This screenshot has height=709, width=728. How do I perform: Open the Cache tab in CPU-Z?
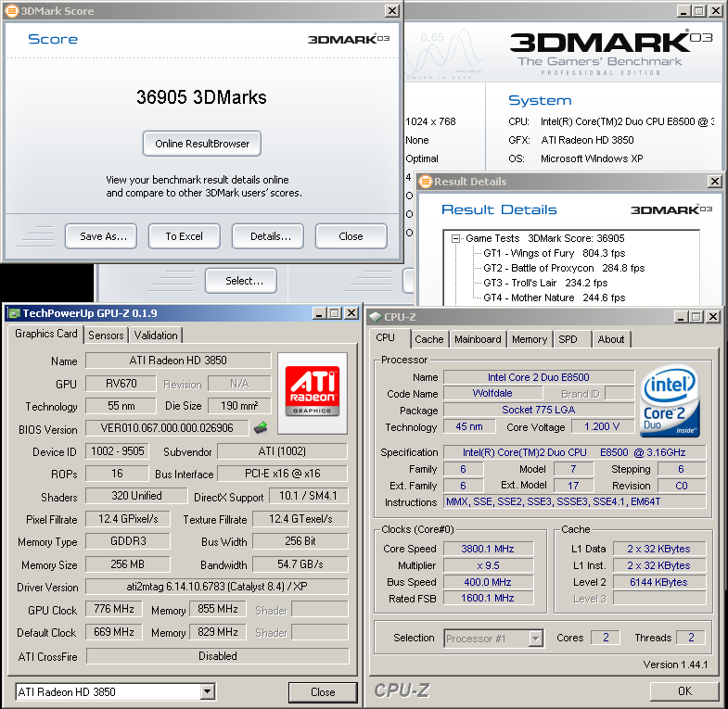point(429,339)
